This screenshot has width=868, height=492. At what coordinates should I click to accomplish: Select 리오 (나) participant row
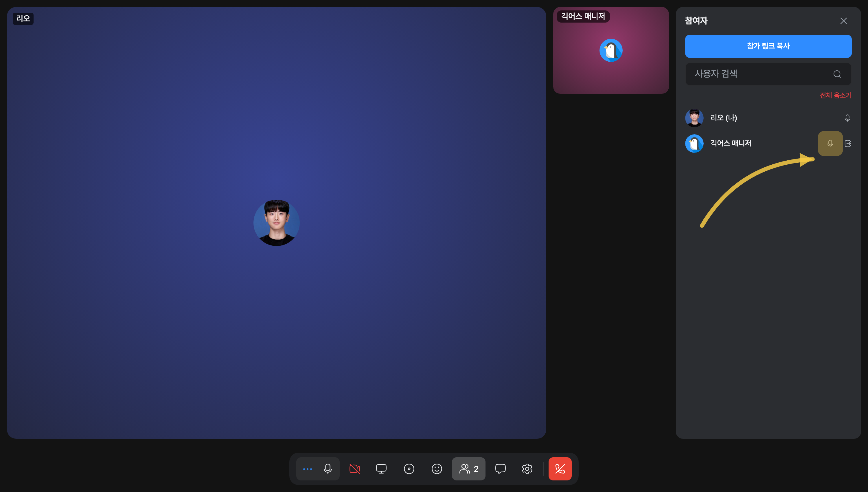point(768,118)
